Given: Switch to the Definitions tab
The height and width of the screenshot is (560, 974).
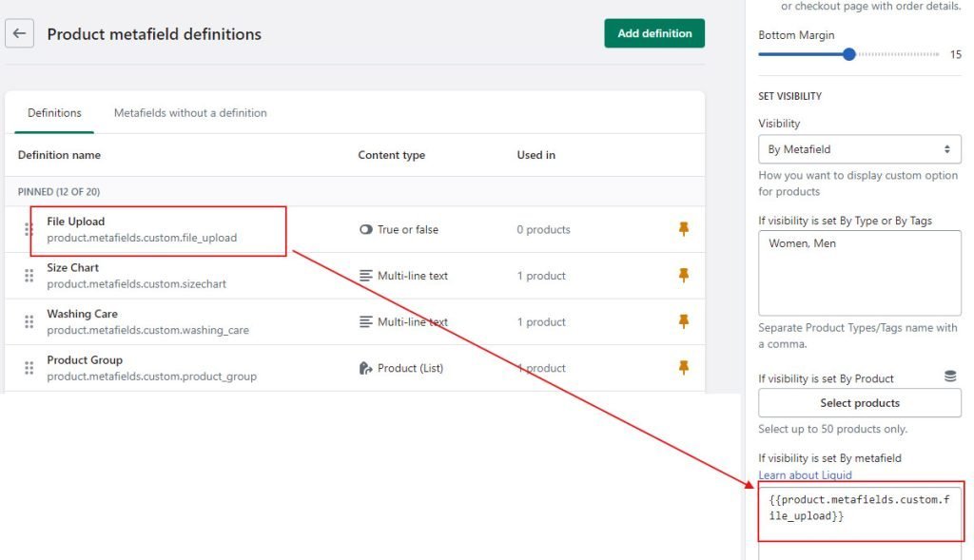Looking at the screenshot, I should (x=54, y=113).
